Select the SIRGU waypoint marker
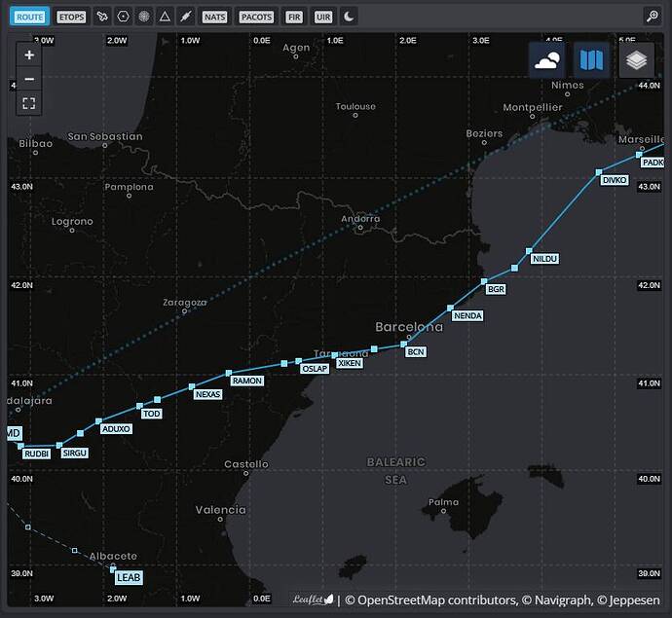Image resolution: width=672 pixels, height=618 pixels. [59, 446]
